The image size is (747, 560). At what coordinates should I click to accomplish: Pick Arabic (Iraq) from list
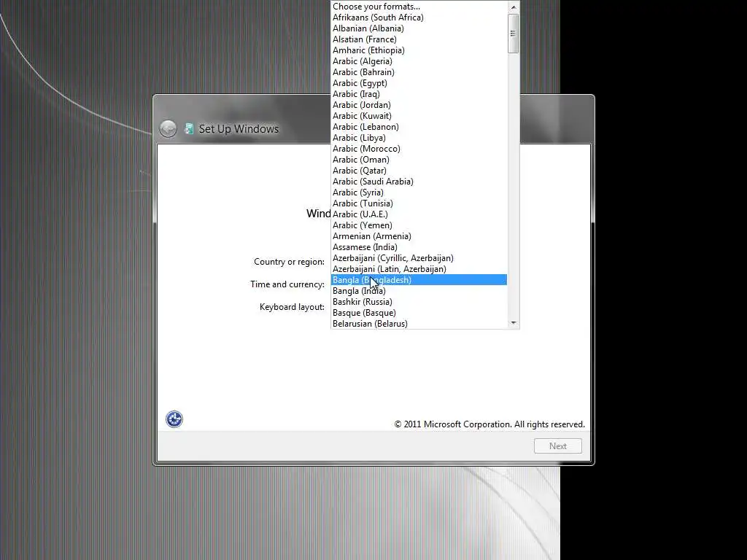[419, 94]
